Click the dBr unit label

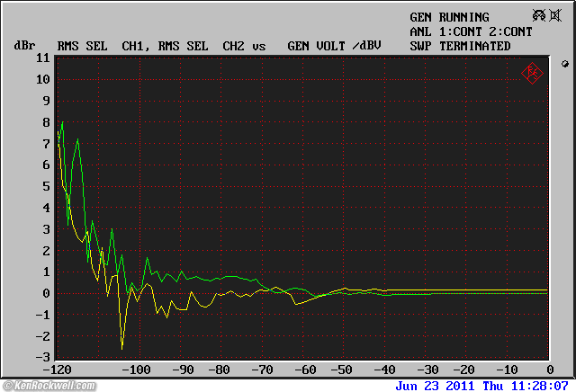(x=23, y=46)
